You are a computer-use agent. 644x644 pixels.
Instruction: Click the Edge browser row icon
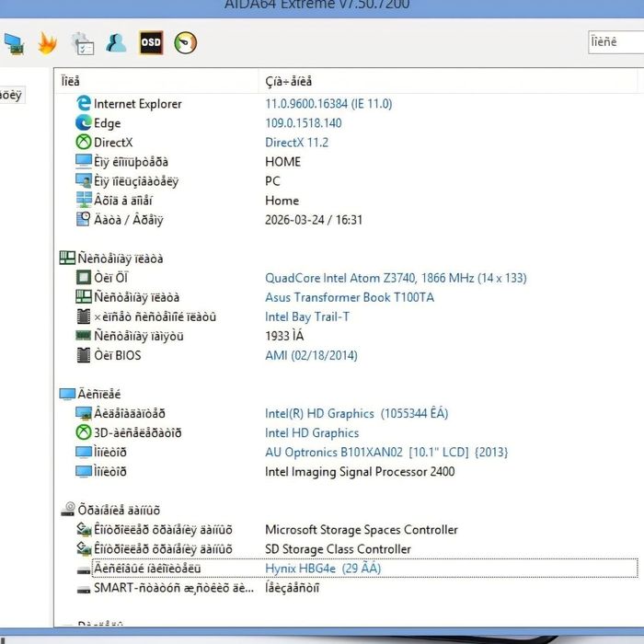pos(84,122)
